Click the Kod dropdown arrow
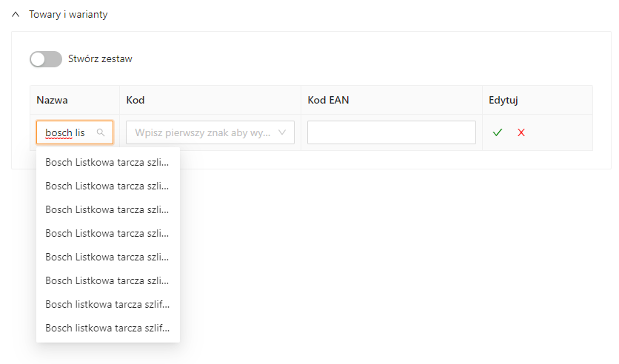 (284, 132)
